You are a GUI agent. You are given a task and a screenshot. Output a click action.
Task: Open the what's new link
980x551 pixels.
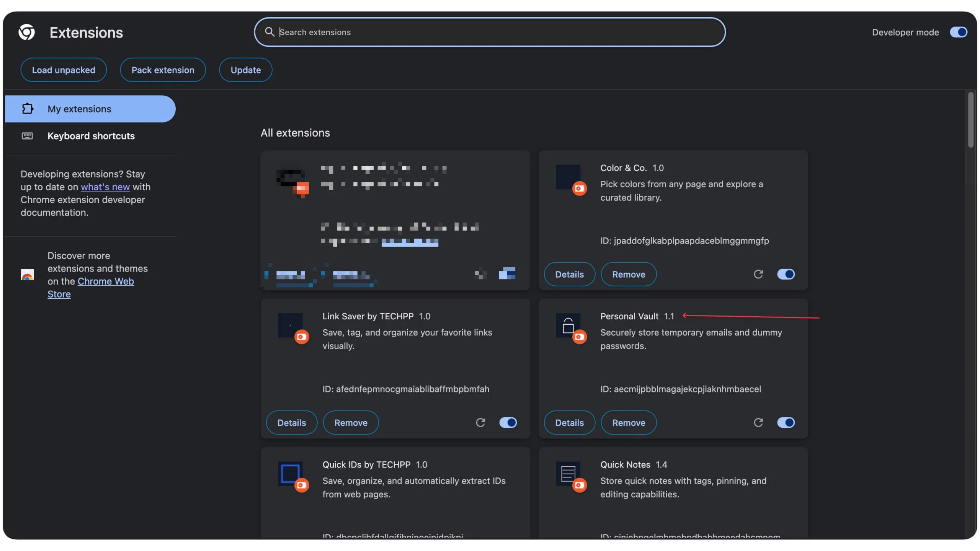105,187
